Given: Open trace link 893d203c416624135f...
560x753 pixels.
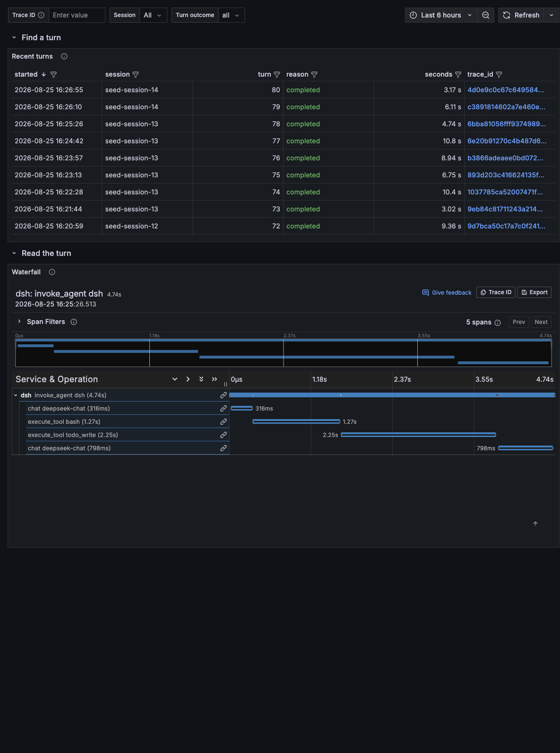Looking at the screenshot, I should pos(506,175).
